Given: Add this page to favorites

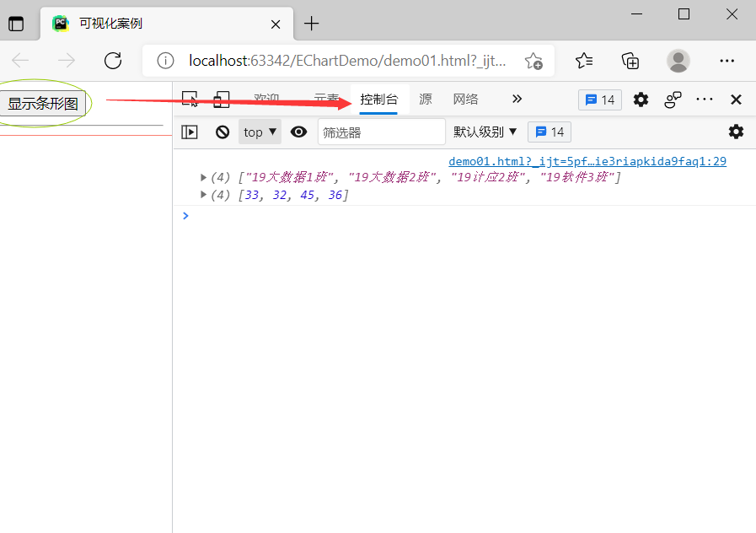Looking at the screenshot, I should 533,62.
